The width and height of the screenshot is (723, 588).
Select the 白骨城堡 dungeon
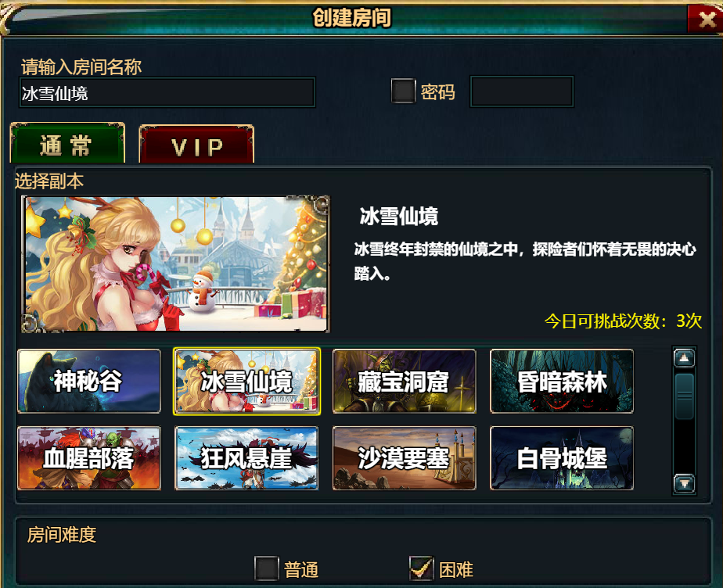(562, 458)
